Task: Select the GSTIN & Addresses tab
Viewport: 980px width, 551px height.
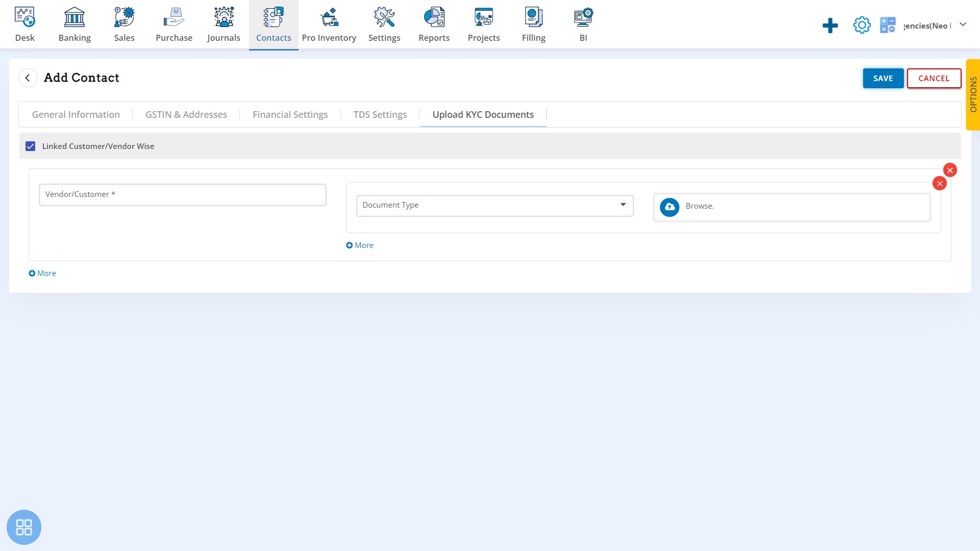Action: [186, 114]
